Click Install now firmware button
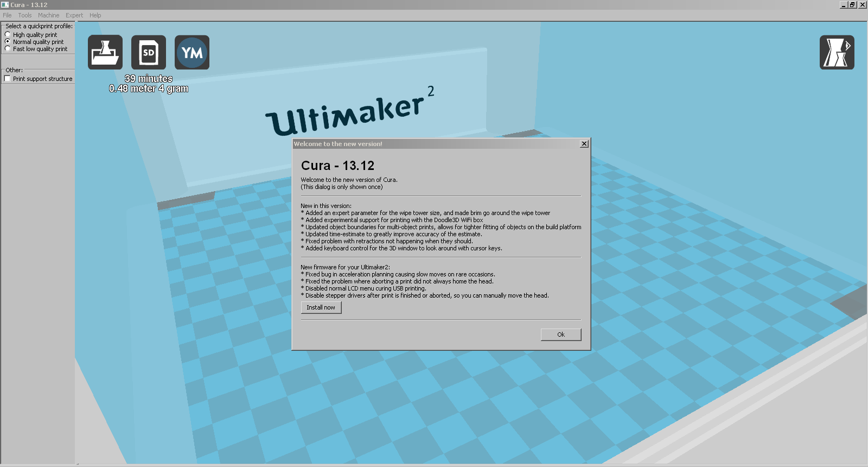 pos(321,307)
